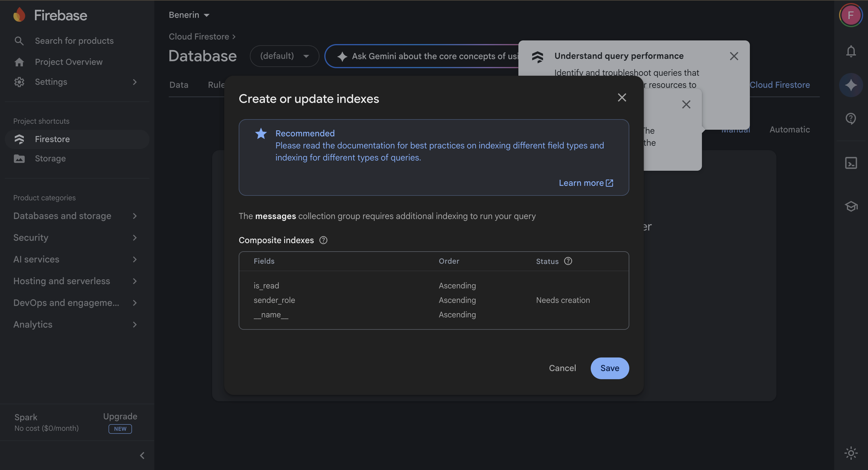868x470 pixels.
Task: Open the help question mark
Action: tap(851, 118)
